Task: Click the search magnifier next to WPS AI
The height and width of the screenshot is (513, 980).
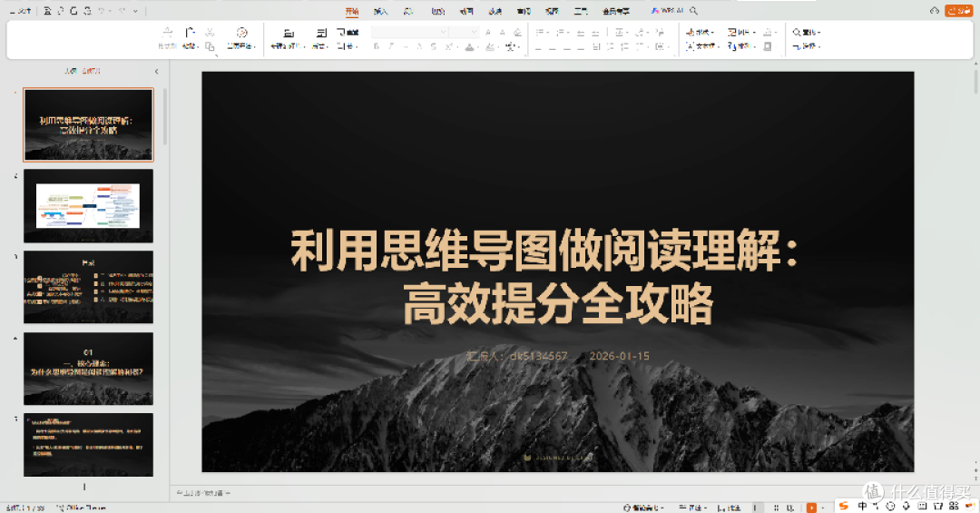Action: click(x=694, y=11)
